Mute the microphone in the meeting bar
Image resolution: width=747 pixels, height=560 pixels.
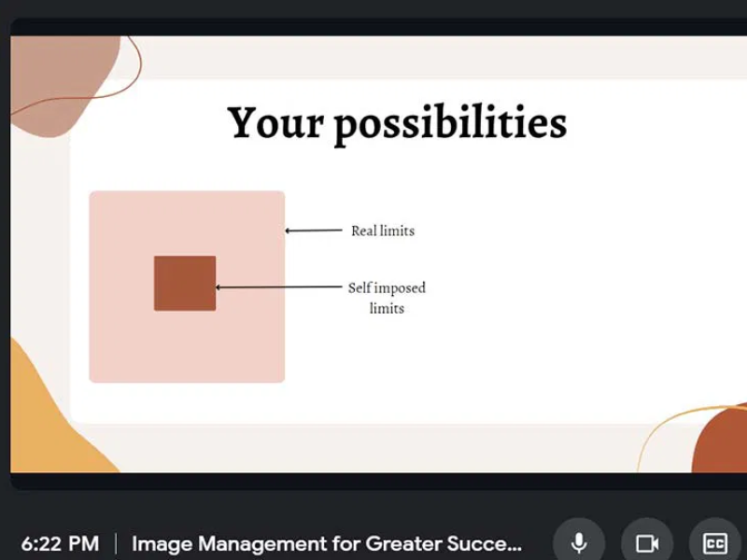[579, 543]
